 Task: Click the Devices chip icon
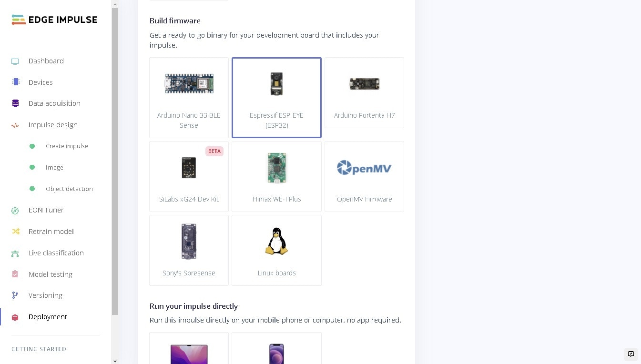point(15,82)
